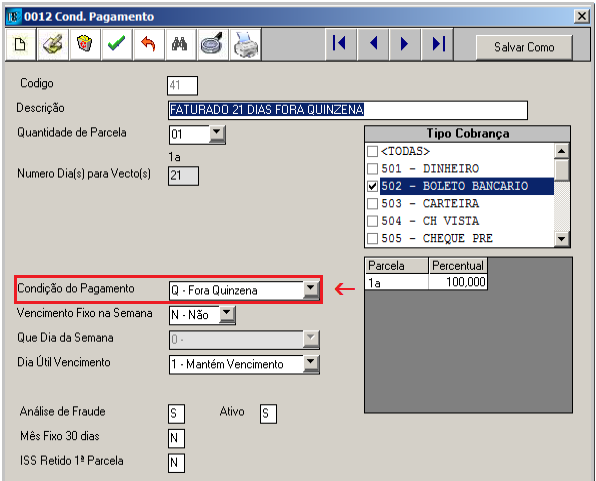Screen dimensions: 596x481
Task: Go to the first record arrow
Action: (x=340, y=44)
